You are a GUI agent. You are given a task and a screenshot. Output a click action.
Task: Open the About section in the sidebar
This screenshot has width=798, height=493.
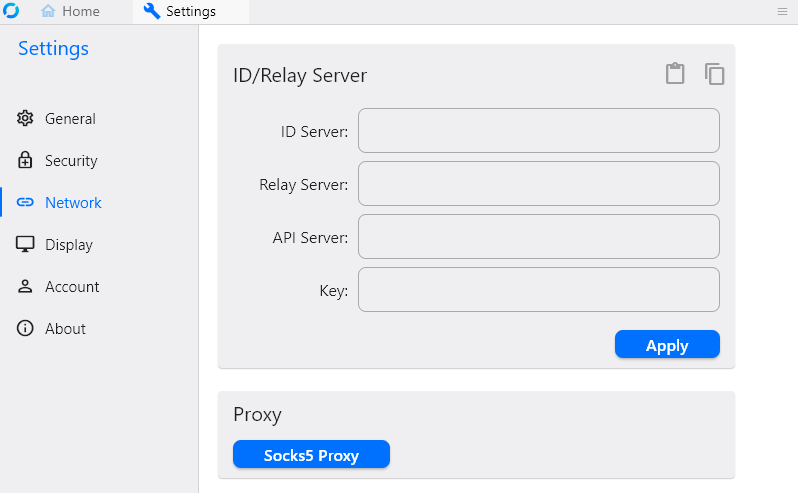pos(65,329)
